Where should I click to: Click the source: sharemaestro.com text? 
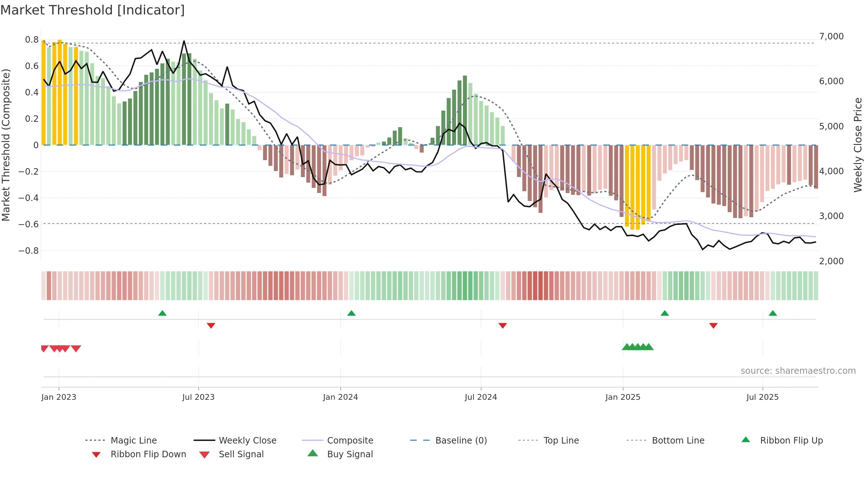tap(798, 371)
